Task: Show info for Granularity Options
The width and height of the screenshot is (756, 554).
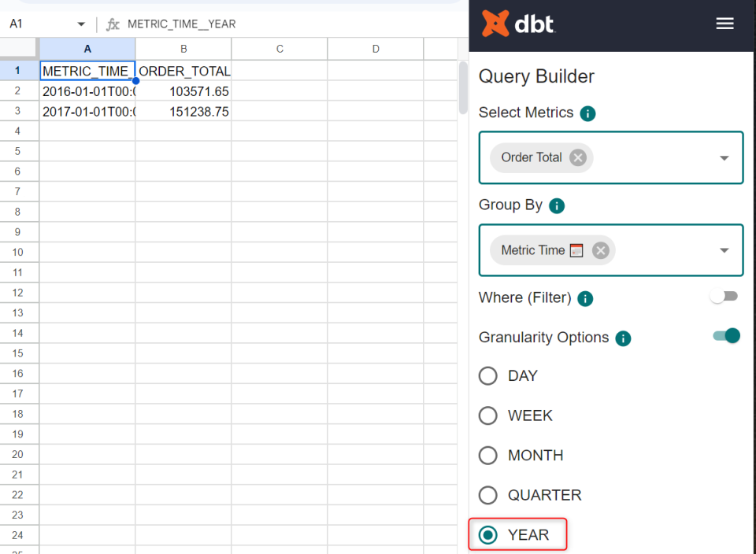Action: 623,338
